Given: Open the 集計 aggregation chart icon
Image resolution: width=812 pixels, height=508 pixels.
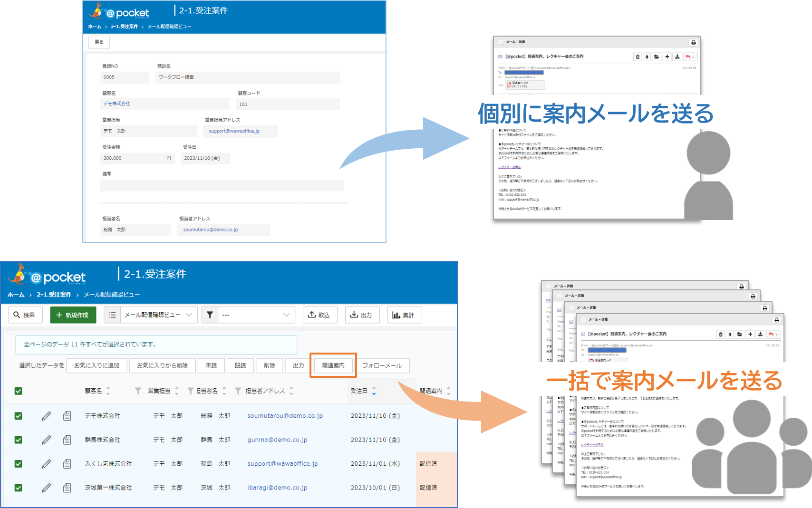Looking at the screenshot, I should click(396, 315).
